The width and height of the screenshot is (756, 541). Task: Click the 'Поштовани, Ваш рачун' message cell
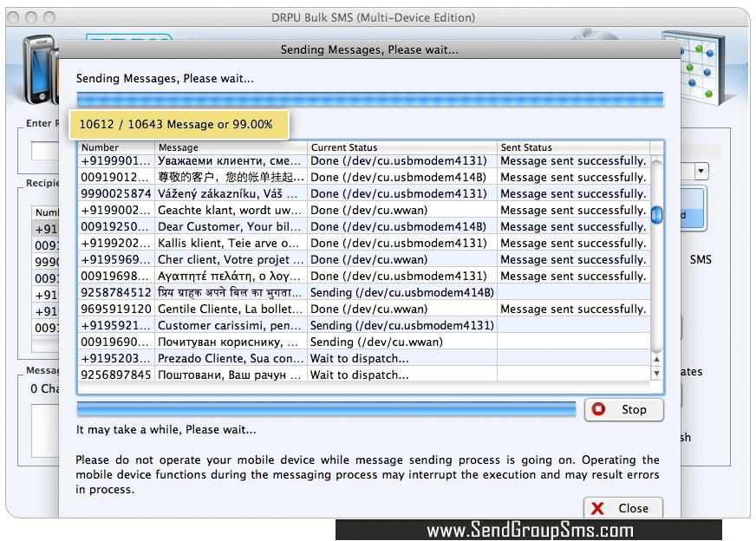(231, 375)
